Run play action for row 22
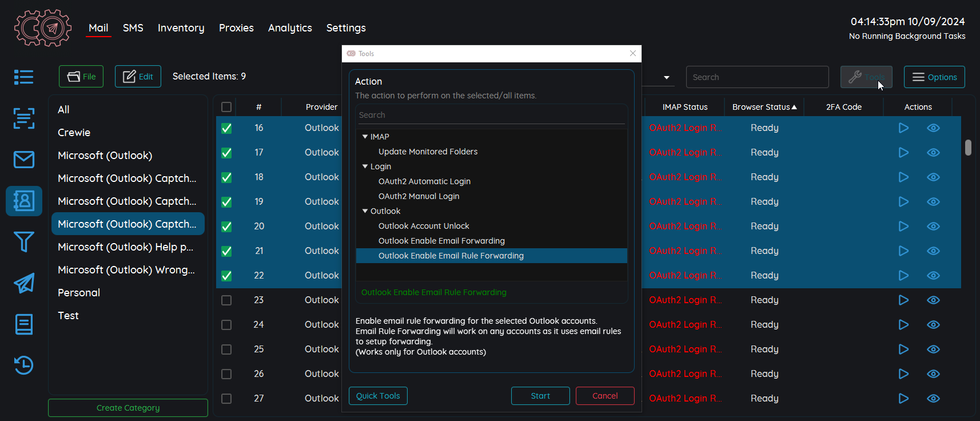The image size is (980, 421). (903, 276)
